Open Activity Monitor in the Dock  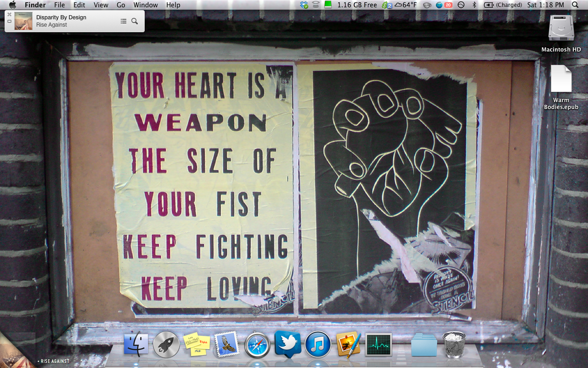[x=379, y=345]
